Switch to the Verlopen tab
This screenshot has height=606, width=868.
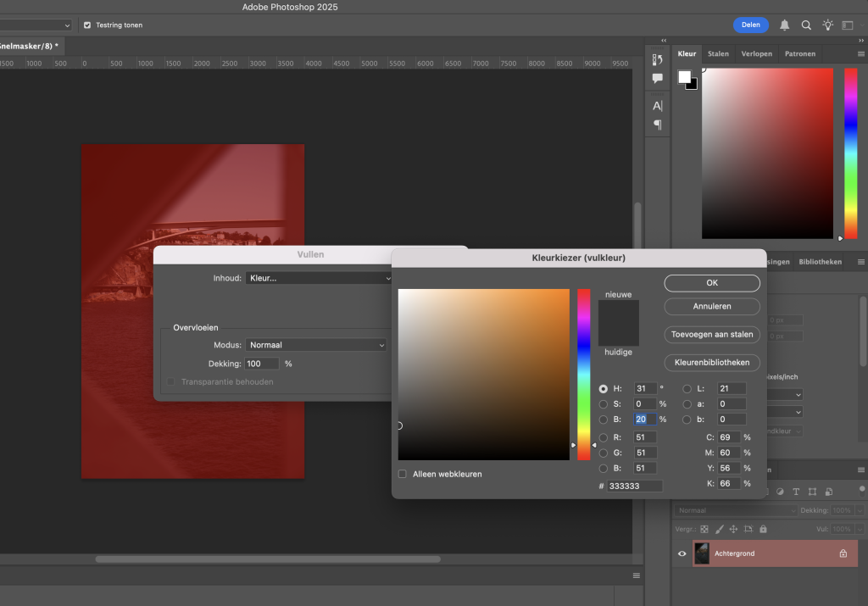[x=756, y=54]
